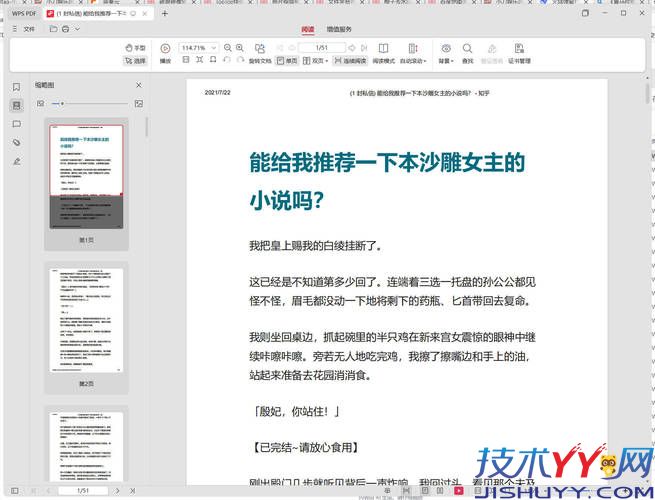Click status bar page field 1/51

point(83,490)
